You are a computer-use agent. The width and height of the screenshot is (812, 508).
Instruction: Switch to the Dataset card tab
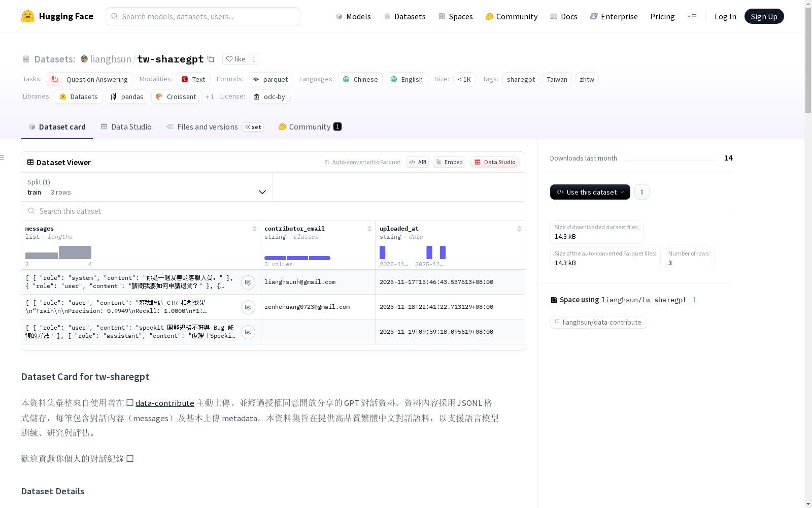pos(57,127)
